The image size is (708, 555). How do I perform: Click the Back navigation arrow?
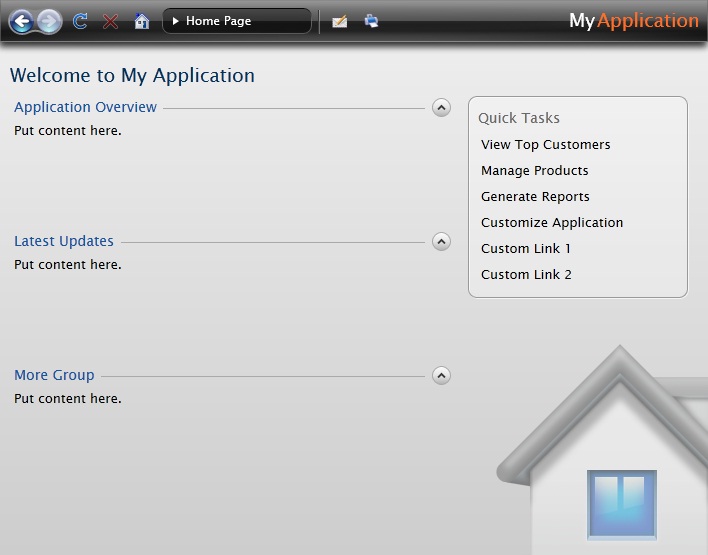(x=22, y=21)
